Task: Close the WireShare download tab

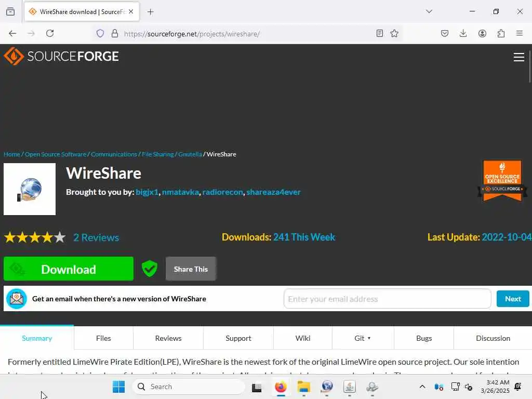Action: click(x=131, y=11)
